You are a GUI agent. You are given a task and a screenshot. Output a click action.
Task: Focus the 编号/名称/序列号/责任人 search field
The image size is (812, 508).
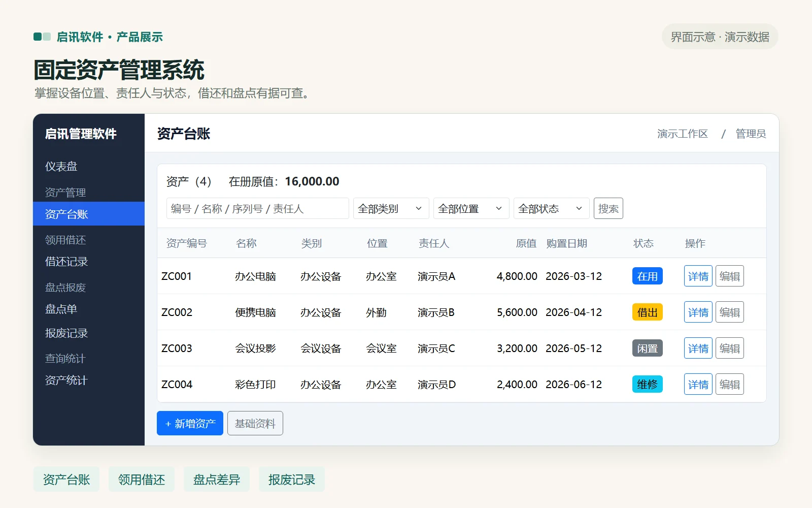[x=258, y=208]
